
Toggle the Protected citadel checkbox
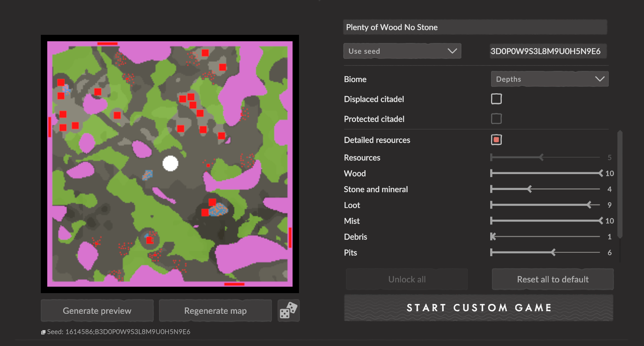point(496,119)
